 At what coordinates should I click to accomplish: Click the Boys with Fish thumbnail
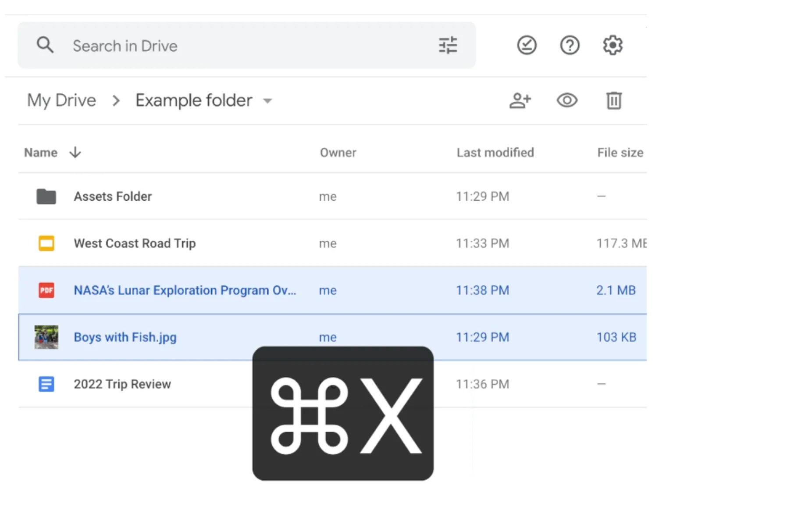click(x=46, y=337)
